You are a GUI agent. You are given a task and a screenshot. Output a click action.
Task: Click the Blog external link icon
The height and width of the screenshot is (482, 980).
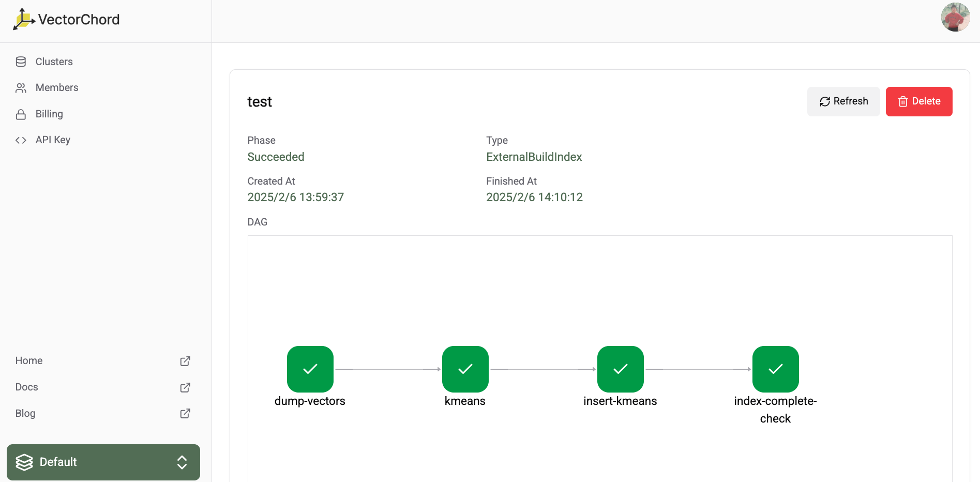[x=185, y=414]
